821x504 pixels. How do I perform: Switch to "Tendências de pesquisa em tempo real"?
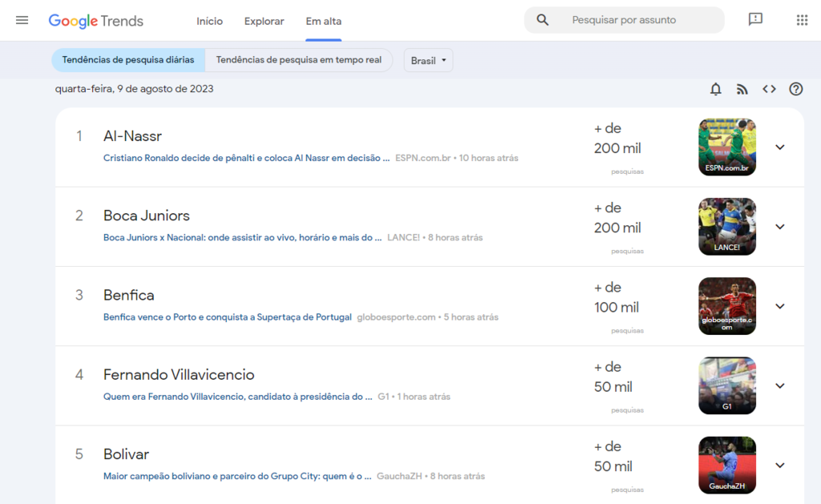pos(298,59)
